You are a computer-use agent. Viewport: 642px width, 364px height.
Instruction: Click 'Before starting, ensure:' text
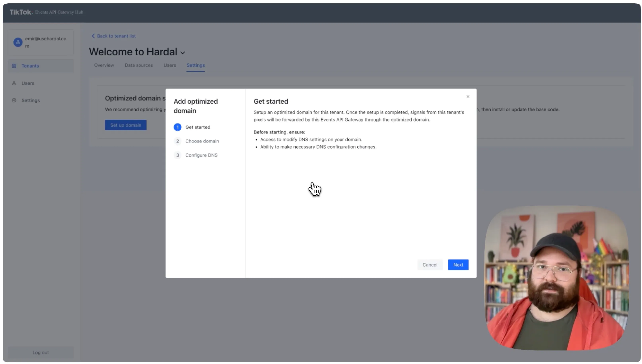[x=279, y=132]
